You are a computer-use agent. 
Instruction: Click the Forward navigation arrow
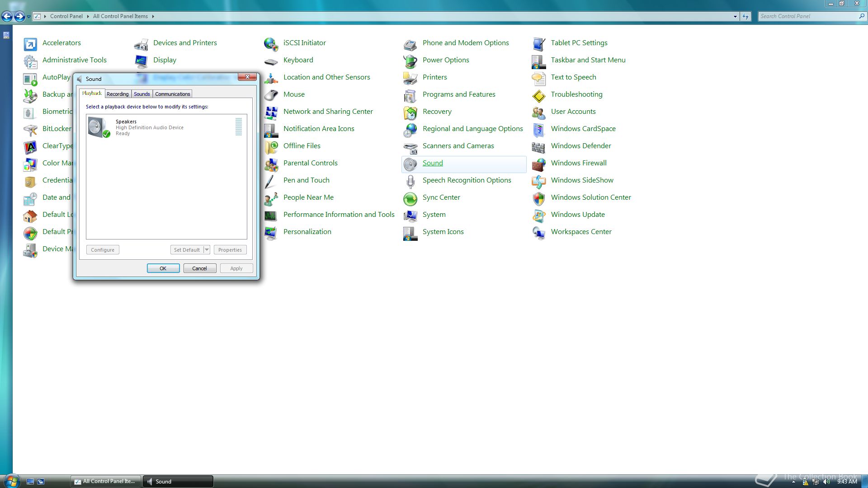click(19, 17)
